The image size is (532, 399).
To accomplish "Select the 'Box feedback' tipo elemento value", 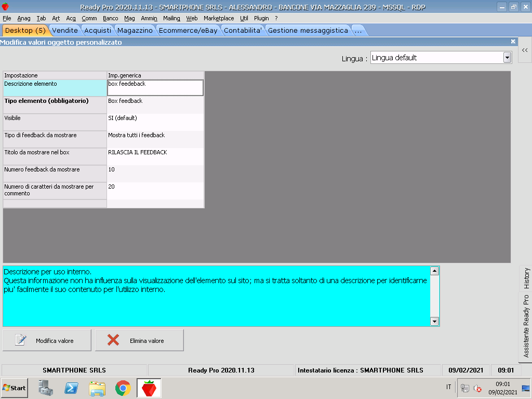I will [x=155, y=105].
